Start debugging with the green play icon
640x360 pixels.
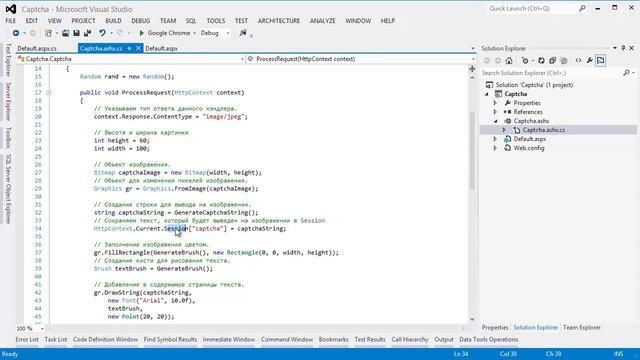(142, 33)
